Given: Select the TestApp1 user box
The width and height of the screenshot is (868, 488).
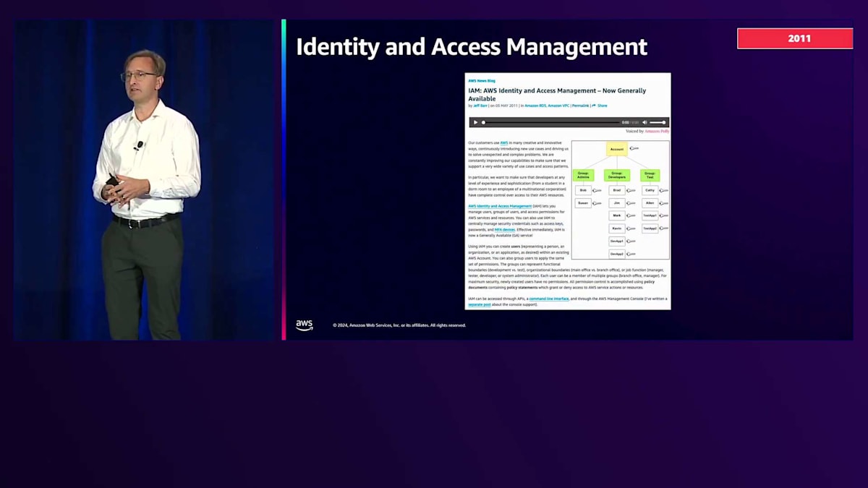Looking at the screenshot, I should point(650,215).
